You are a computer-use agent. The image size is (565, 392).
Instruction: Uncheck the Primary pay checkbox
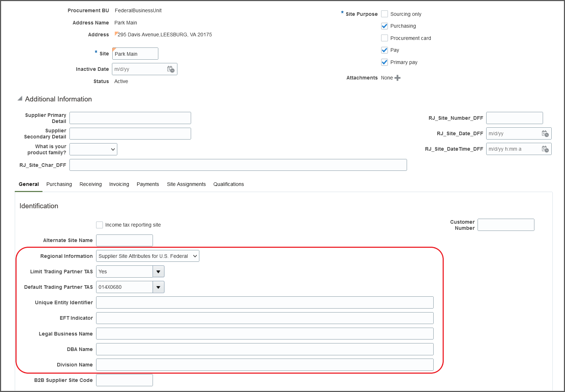[x=384, y=62]
